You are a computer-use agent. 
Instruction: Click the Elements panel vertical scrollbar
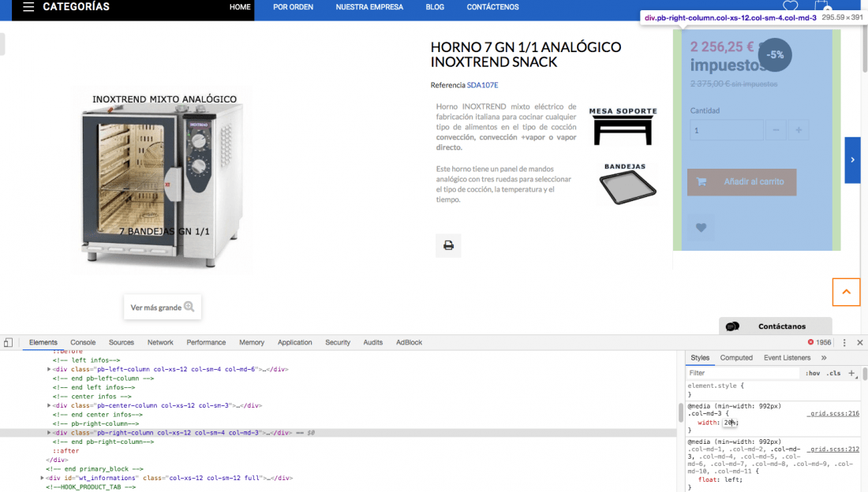[x=680, y=413]
